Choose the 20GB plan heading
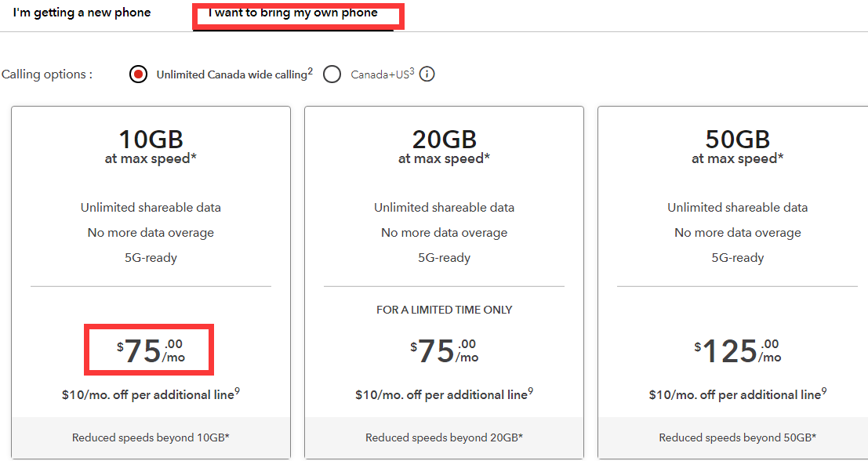The image size is (868, 461). [x=444, y=140]
